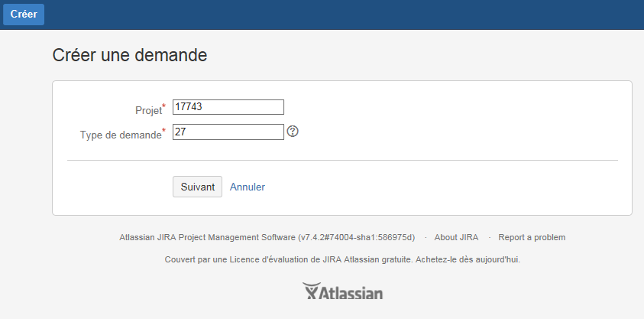
Task: Open the Report a problem link
Action: tap(532, 237)
